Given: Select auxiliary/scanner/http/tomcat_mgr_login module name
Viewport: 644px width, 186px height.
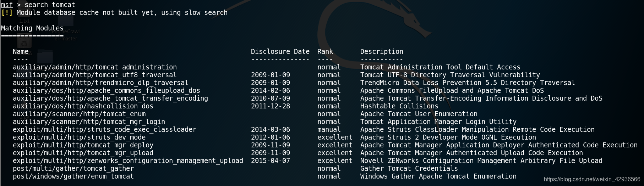Looking at the screenshot, I should (x=89, y=122).
